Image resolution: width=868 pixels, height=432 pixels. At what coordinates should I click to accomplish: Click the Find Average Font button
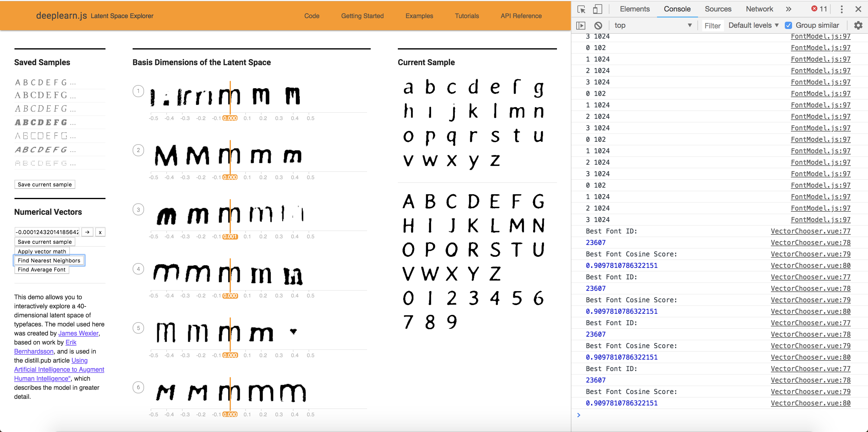click(42, 269)
